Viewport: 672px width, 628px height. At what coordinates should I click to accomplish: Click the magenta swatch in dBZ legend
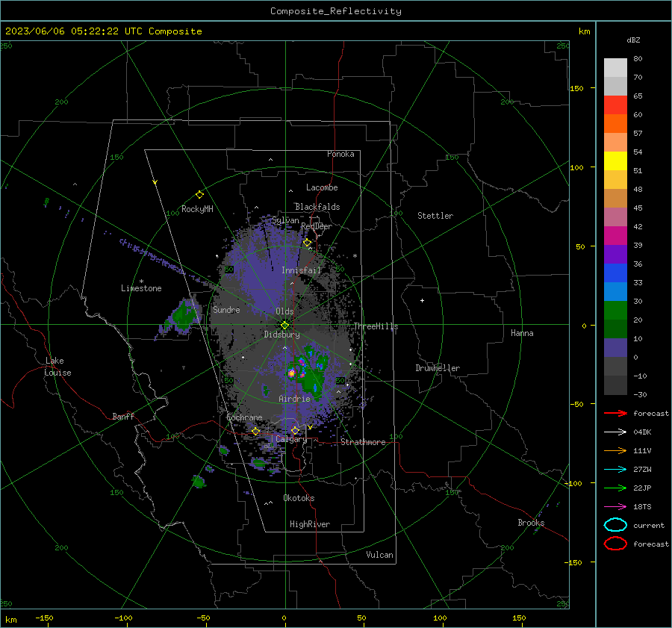coord(615,235)
